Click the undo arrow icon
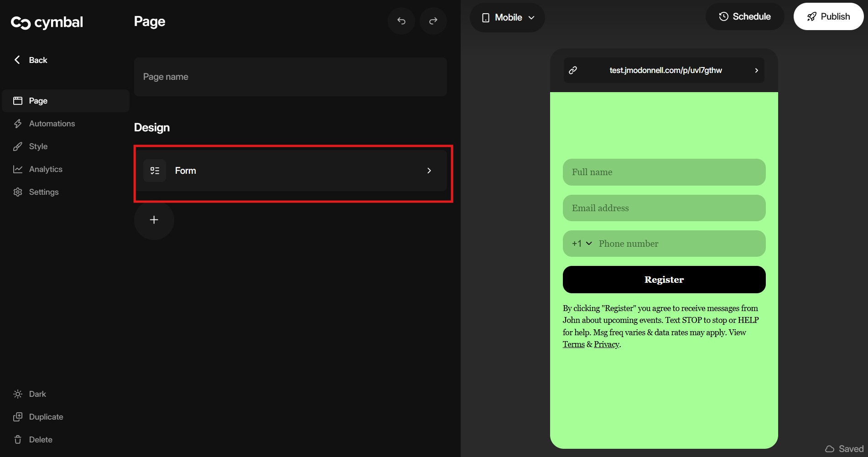The height and width of the screenshot is (457, 868). point(401,21)
